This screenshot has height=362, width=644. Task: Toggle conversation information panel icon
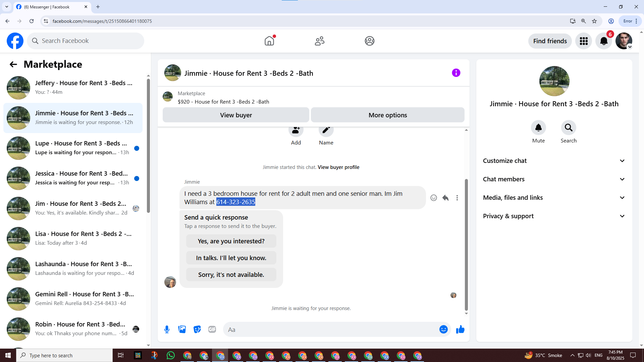click(456, 73)
